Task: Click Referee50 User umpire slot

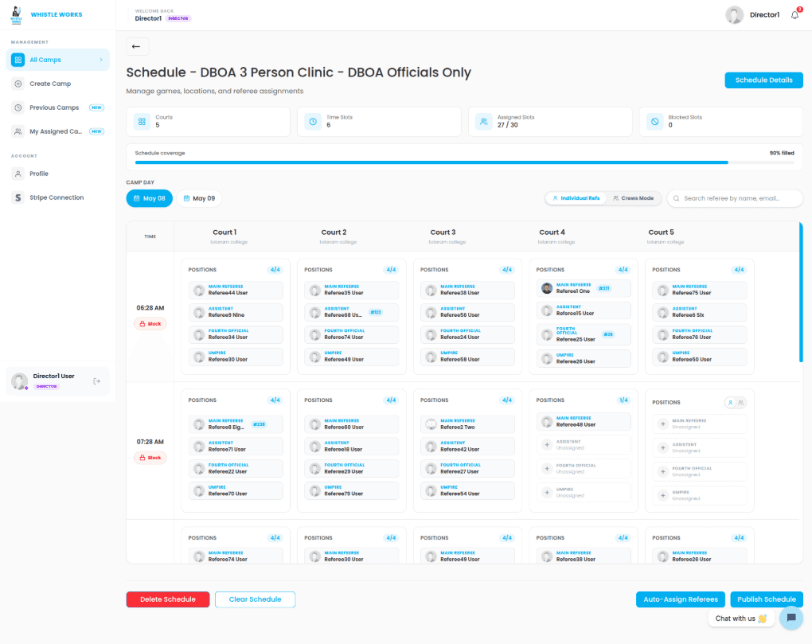Action: pyautogui.click(x=699, y=357)
